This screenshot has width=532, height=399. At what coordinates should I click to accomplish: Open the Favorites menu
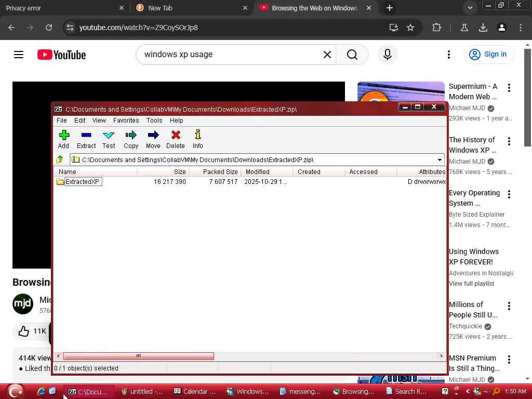point(126,121)
